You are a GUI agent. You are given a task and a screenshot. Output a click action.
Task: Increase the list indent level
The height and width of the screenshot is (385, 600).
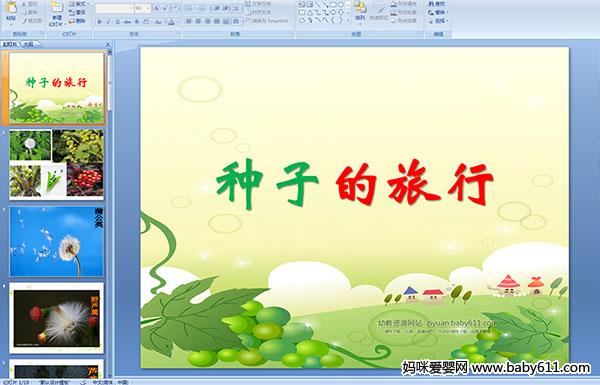pyautogui.click(x=225, y=8)
